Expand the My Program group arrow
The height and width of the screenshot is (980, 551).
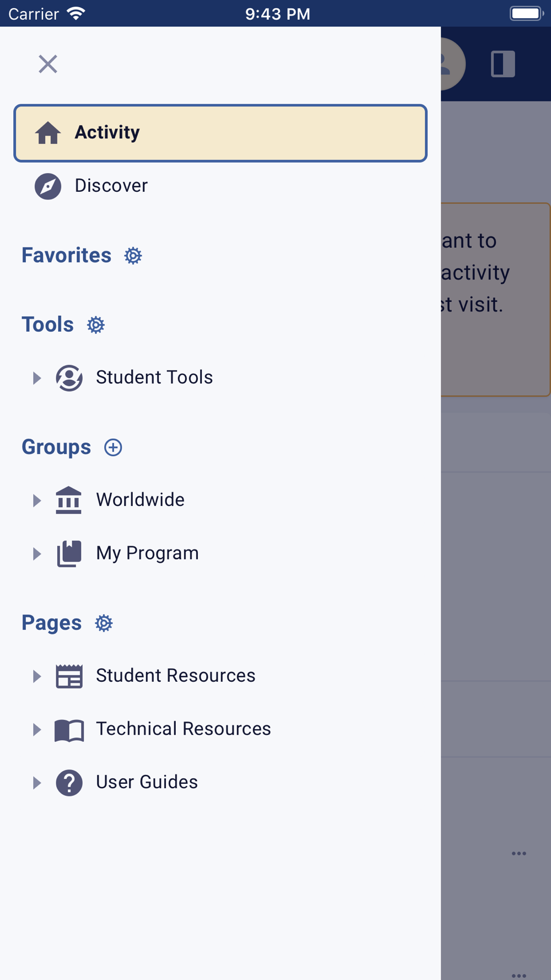pos(37,554)
